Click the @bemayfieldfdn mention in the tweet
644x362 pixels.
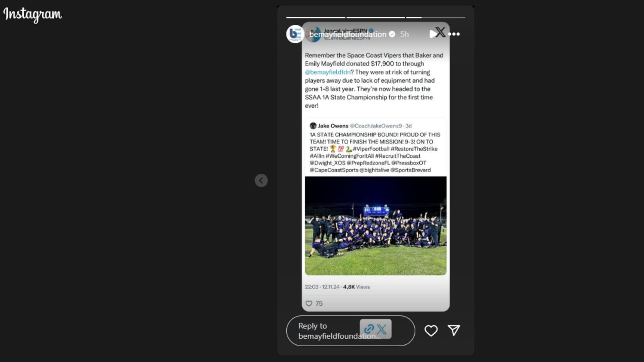pyautogui.click(x=327, y=72)
